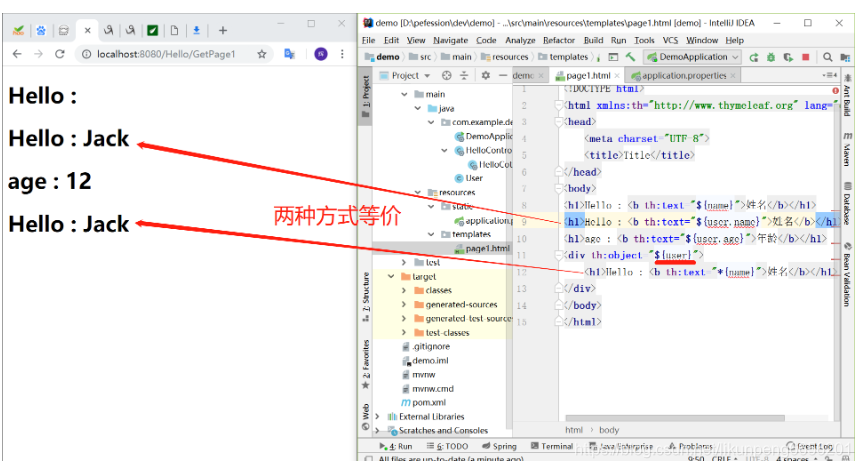Open the browser profile avatar
Image resolution: width=860 pixels, height=468 pixels.
(321, 54)
